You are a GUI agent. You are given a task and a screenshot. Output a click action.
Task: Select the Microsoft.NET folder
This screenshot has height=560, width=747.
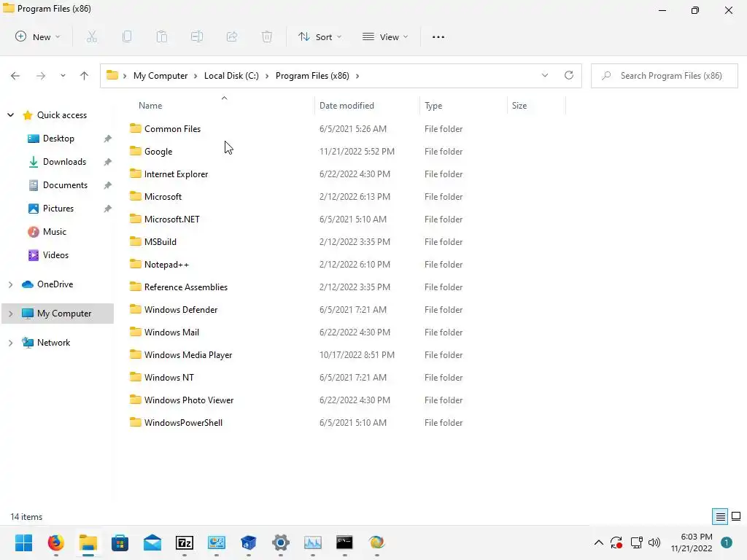(171, 219)
